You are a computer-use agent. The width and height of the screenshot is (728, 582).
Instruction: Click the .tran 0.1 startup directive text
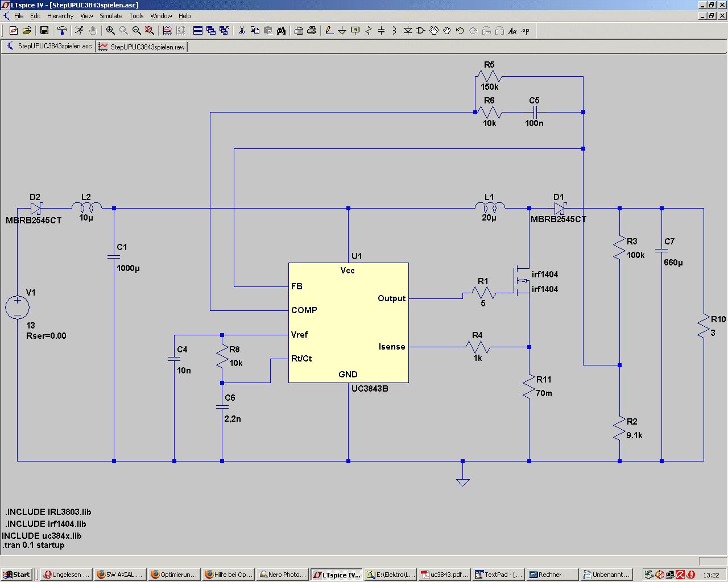pyautogui.click(x=34, y=545)
